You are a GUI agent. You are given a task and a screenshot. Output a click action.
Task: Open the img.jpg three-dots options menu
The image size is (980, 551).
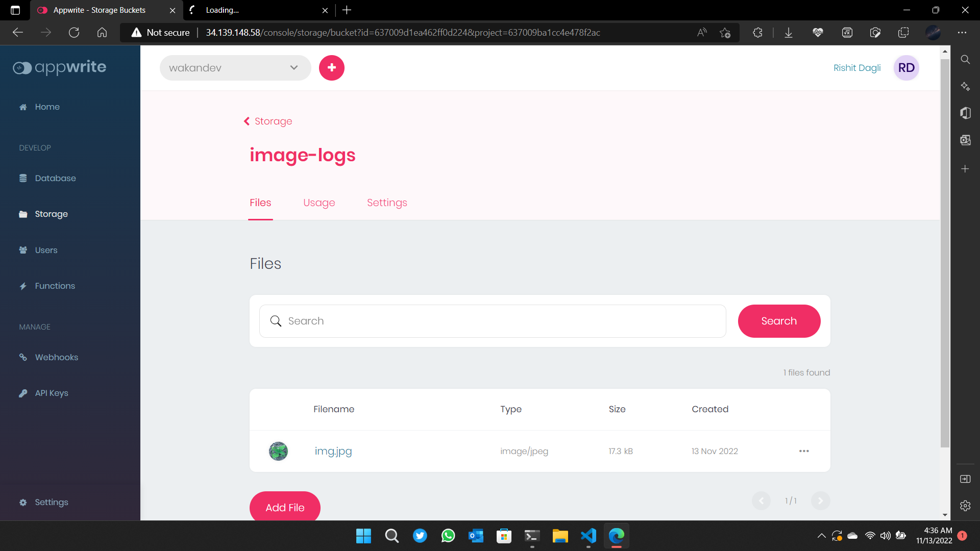click(x=804, y=451)
